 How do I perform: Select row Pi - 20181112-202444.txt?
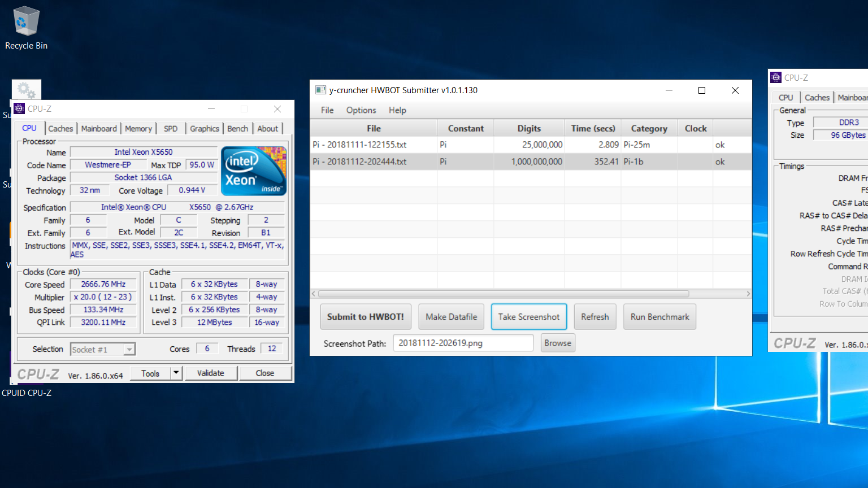tap(531, 162)
